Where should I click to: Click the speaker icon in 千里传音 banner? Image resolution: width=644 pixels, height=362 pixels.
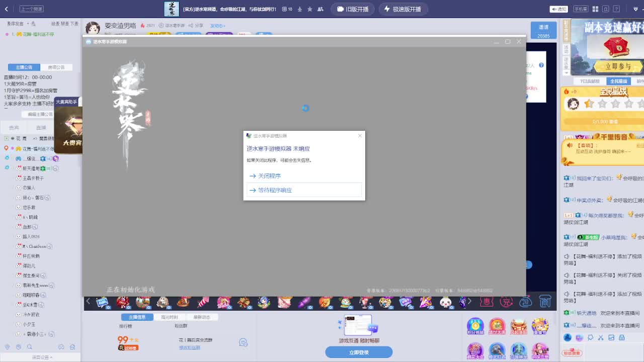(570, 145)
